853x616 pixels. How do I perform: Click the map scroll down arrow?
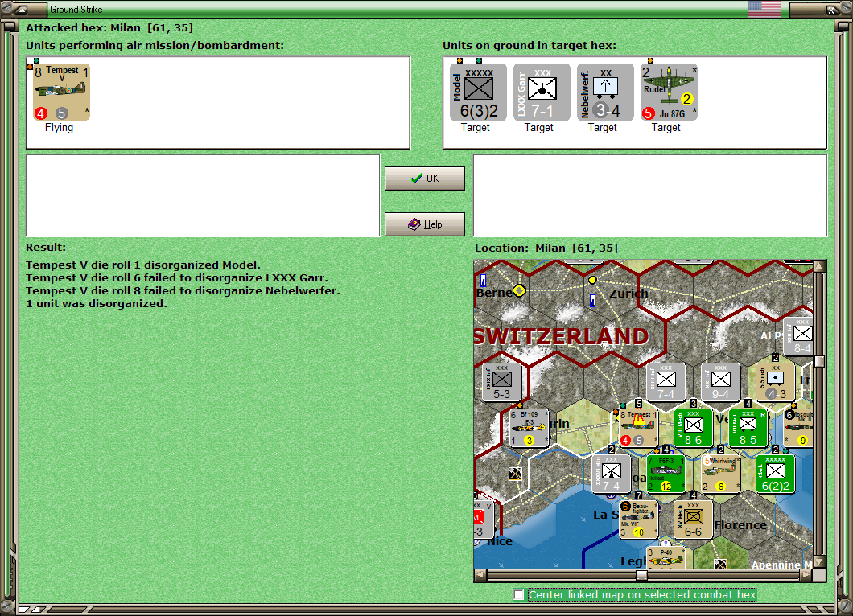point(819,561)
